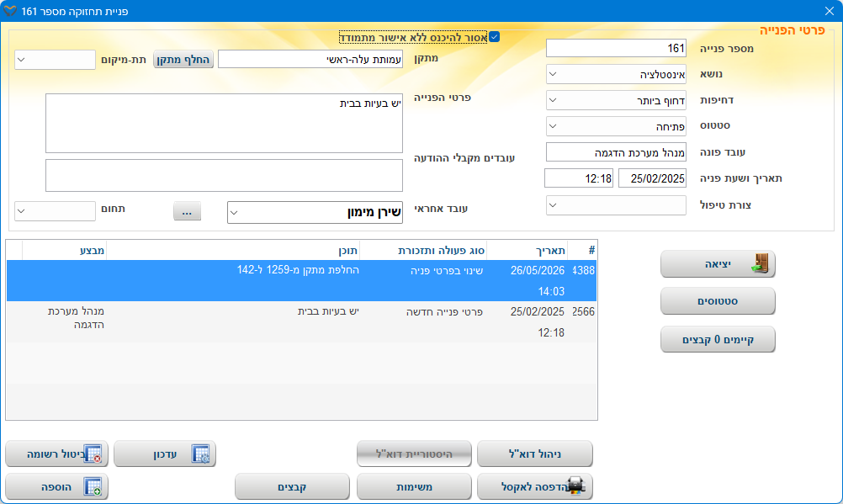Click the exit door icon on יציאה button
The width and height of the screenshot is (843, 504).
(x=760, y=263)
